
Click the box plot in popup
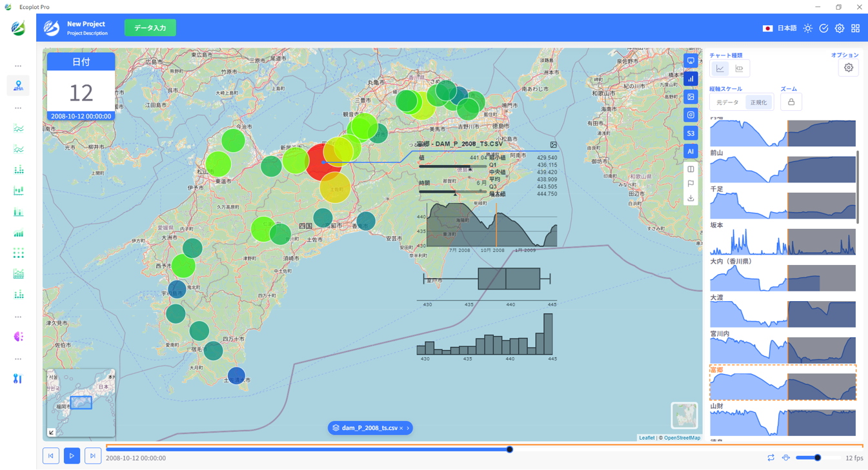(487, 279)
